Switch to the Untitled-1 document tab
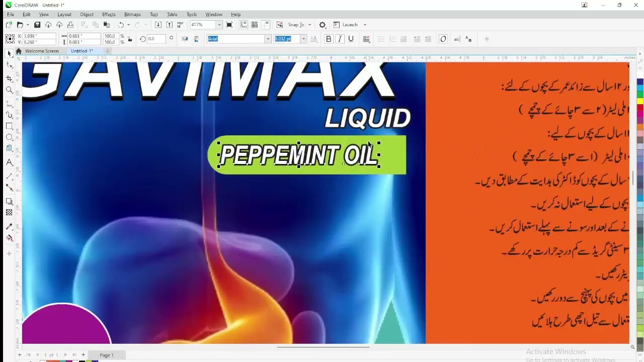Viewport: 644px width, 362px height. click(x=82, y=51)
